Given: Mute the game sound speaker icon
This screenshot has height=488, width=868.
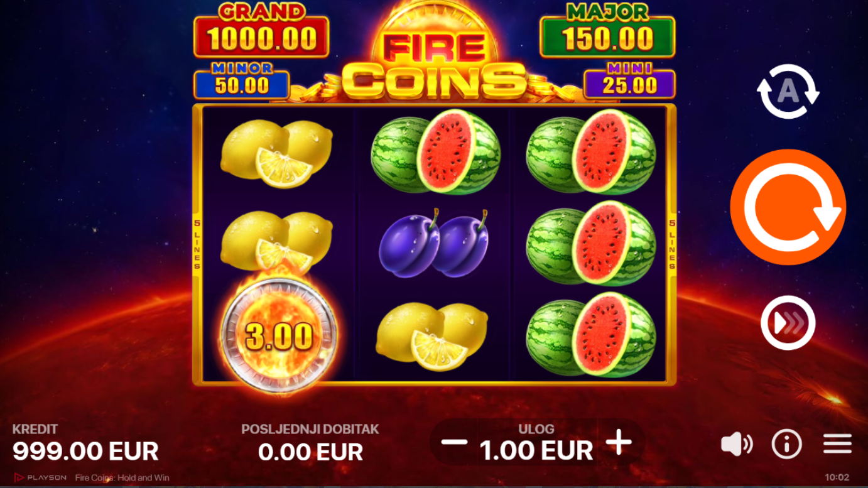Looking at the screenshot, I should point(736,444).
